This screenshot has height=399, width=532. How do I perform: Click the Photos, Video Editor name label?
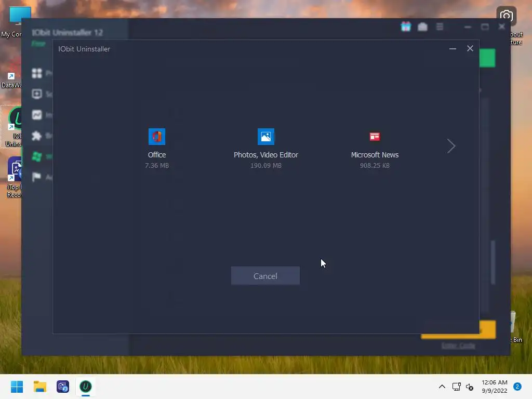[265, 155]
